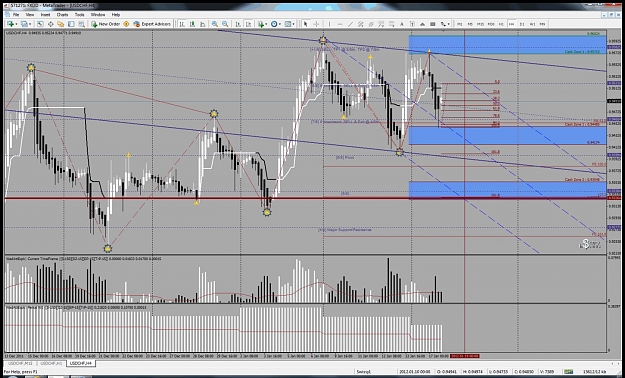The height and width of the screenshot is (378, 625).
Task: Click the 'Swing1' profile name in status bar
Action: (x=364, y=371)
